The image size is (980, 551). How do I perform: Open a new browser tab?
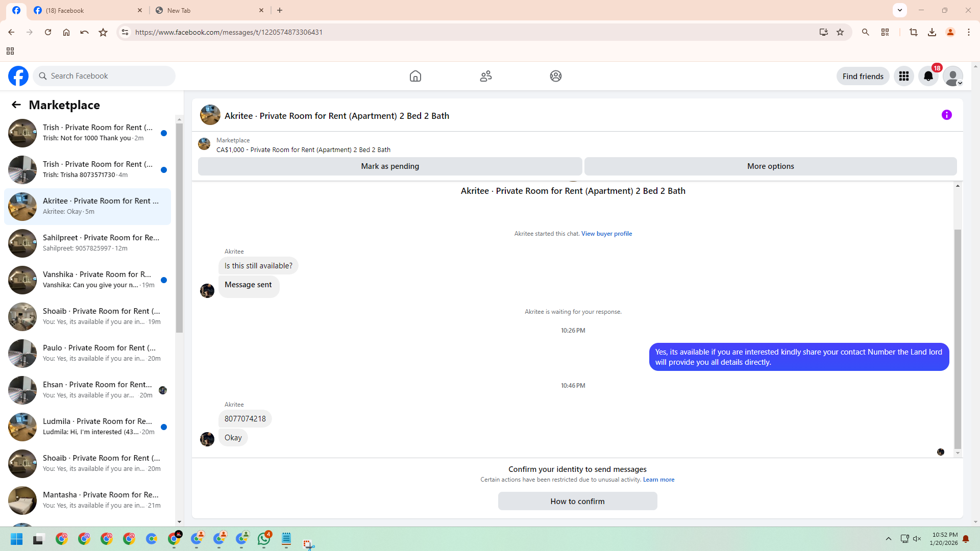(x=280, y=10)
